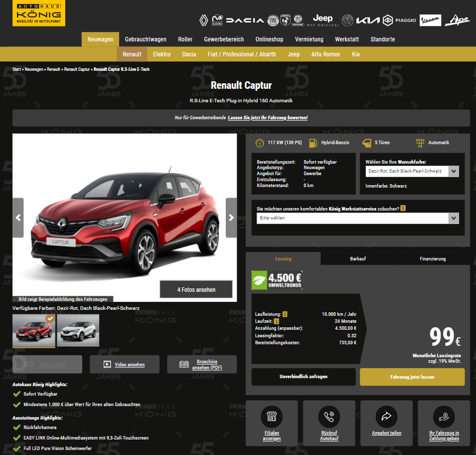Viewport: 476px width, 455px height.
Task: Click the Piaggio brand logo
Action: click(x=400, y=20)
